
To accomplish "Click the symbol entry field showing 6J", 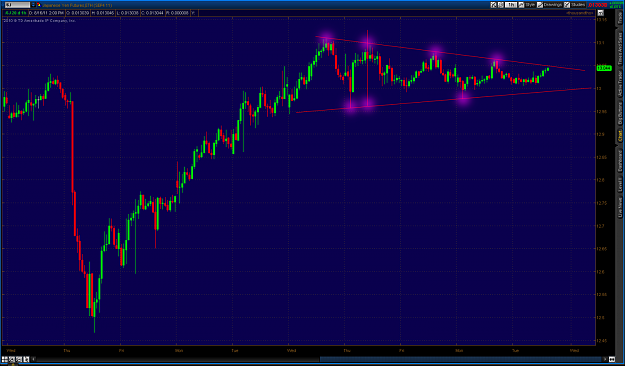I will 17,5.
